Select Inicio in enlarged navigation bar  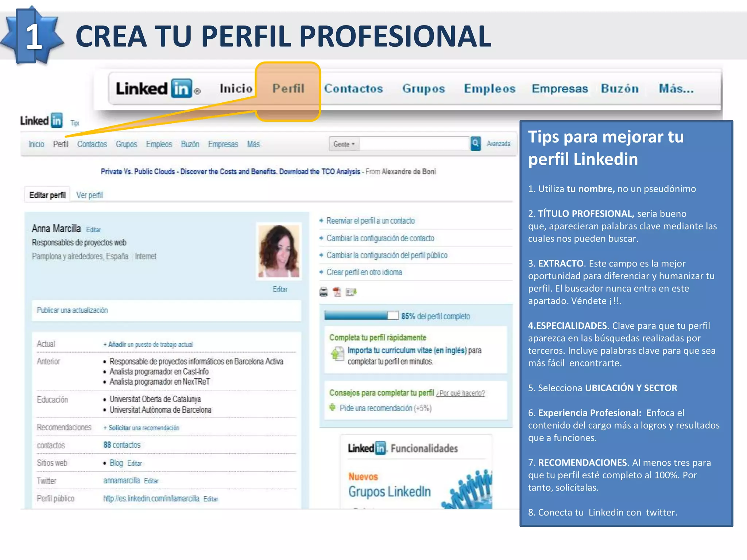(x=236, y=89)
